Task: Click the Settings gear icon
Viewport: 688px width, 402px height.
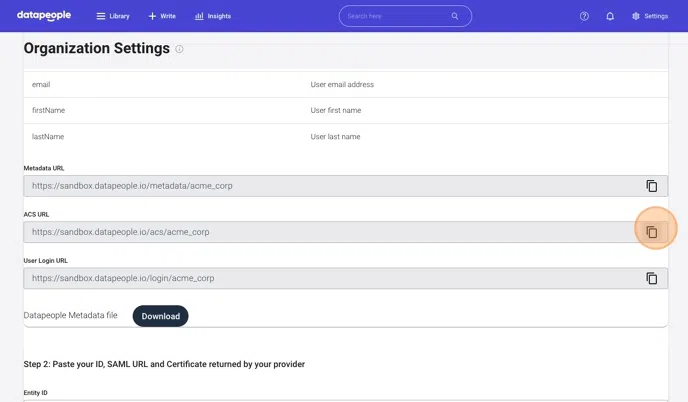Action: [636, 16]
